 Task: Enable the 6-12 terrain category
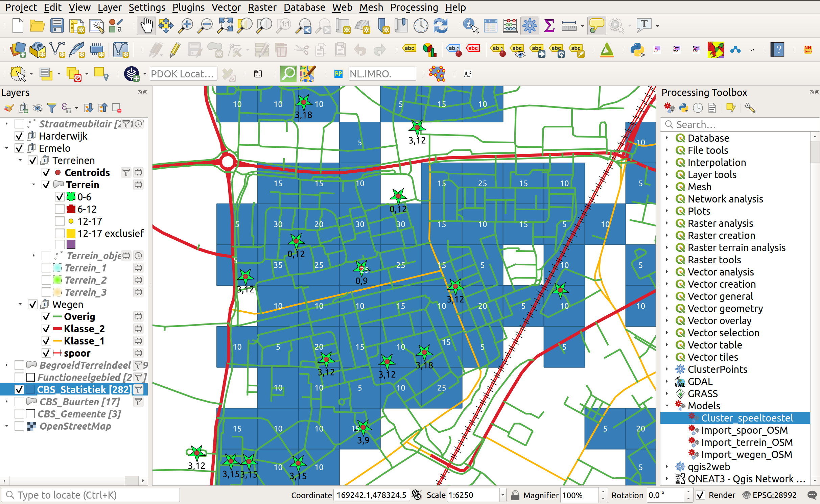pos(60,209)
